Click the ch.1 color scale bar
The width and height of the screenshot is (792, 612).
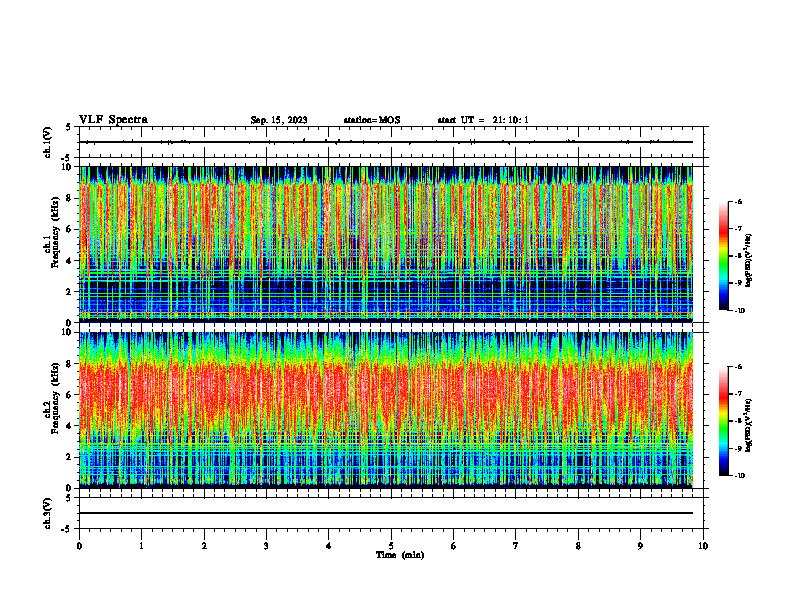click(x=723, y=256)
